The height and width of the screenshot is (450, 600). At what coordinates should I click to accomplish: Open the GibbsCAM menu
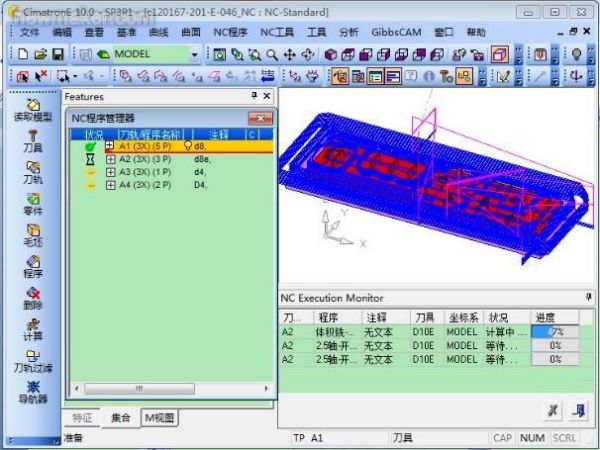pos(396,33)
